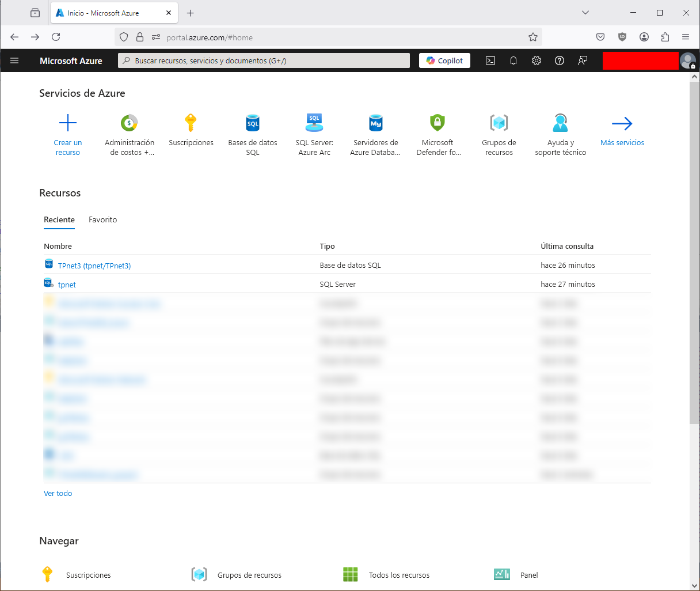Screen dimensions: 700x591
Task: Open SQL Server: Azure Arc service
Action: click(x=314, y=123)
